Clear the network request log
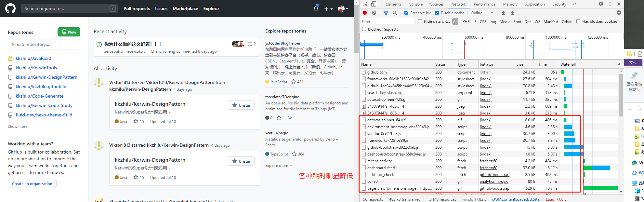This screenshot has height=202, width=644. (374, 13)
